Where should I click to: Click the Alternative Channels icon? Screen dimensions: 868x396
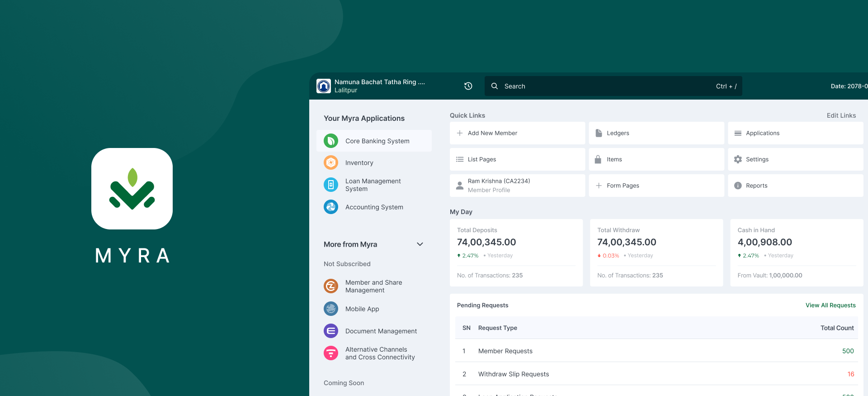(331, 353)
